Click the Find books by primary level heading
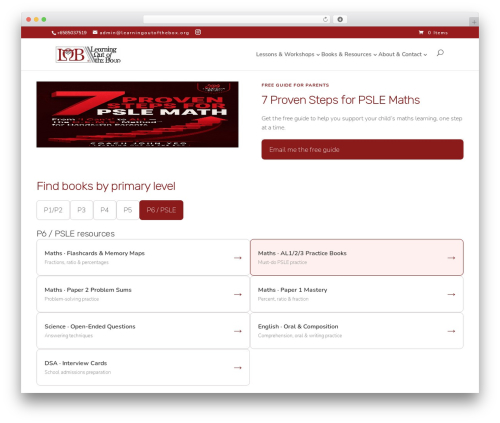 pos(106,186)
